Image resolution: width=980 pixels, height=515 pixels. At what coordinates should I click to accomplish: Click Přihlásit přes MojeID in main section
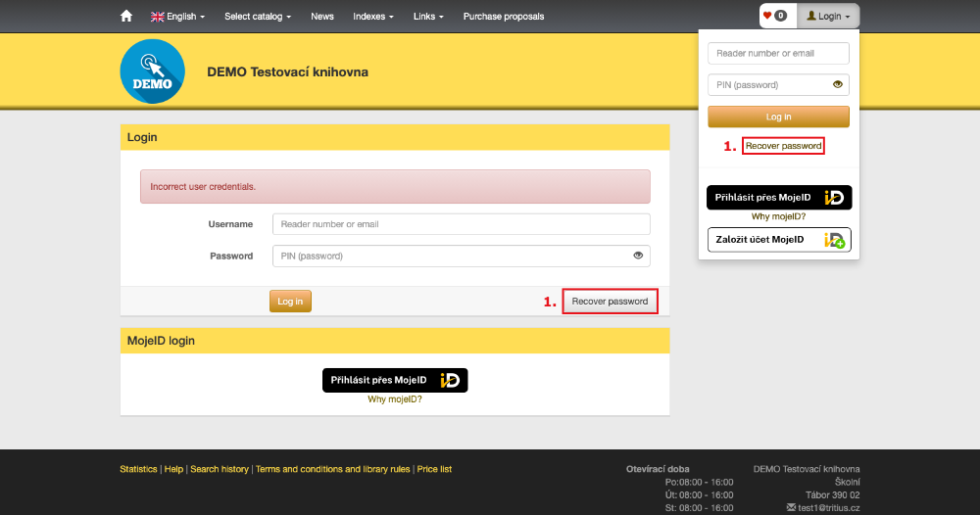pyautogui.click(x=395, y=380)
